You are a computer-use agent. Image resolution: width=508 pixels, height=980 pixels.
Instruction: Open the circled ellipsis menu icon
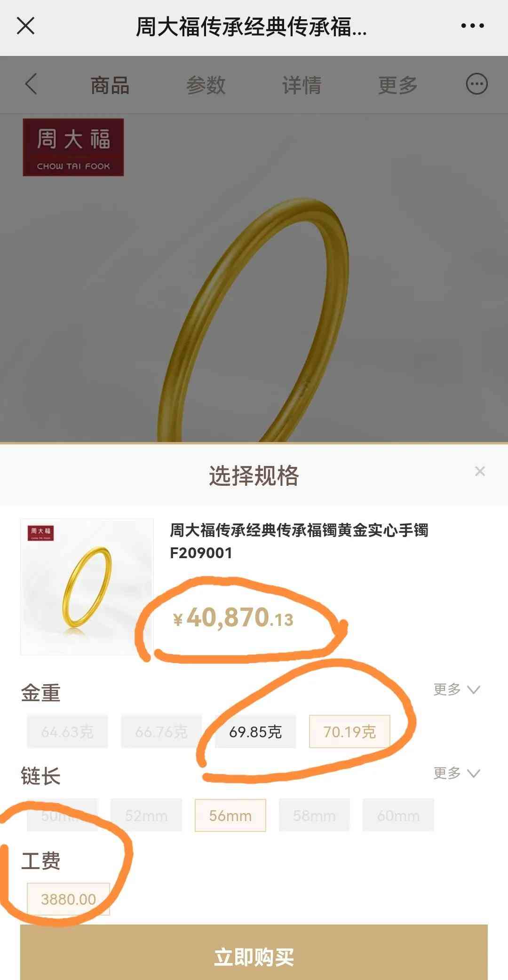click(x=476, y=84)
